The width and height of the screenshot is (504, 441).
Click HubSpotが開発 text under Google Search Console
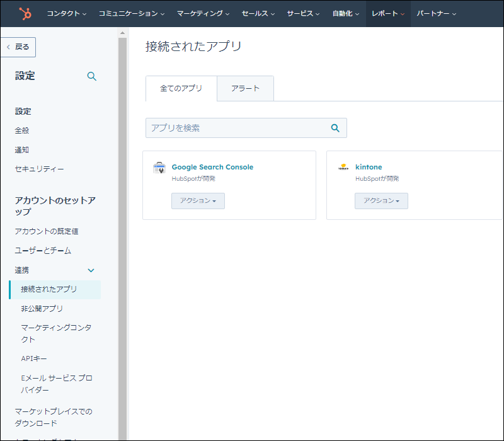click(193, 179)
